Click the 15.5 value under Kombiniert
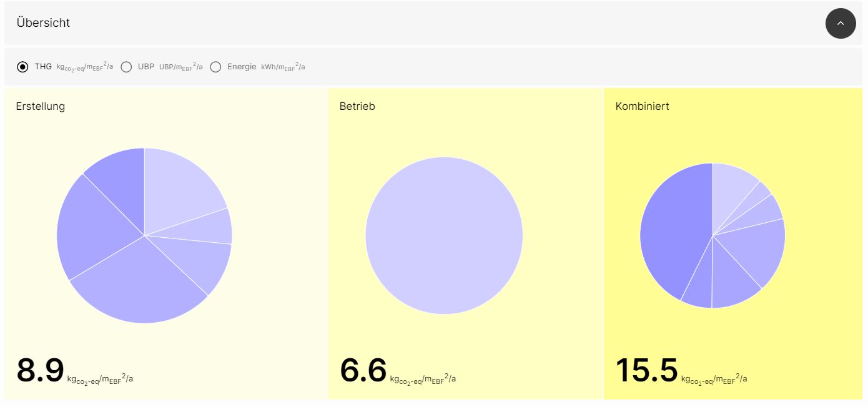 pyautogui.click(x=646, y=370)
